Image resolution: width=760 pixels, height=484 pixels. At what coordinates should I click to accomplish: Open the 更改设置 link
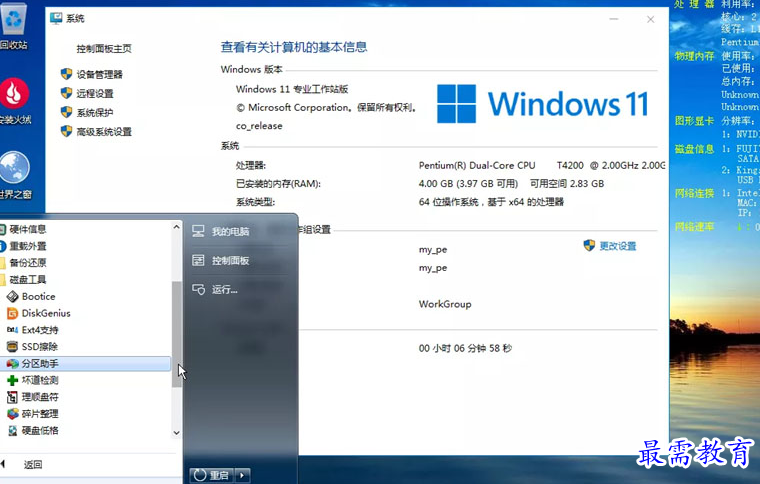pyautogui.click(x=618, y=246)
